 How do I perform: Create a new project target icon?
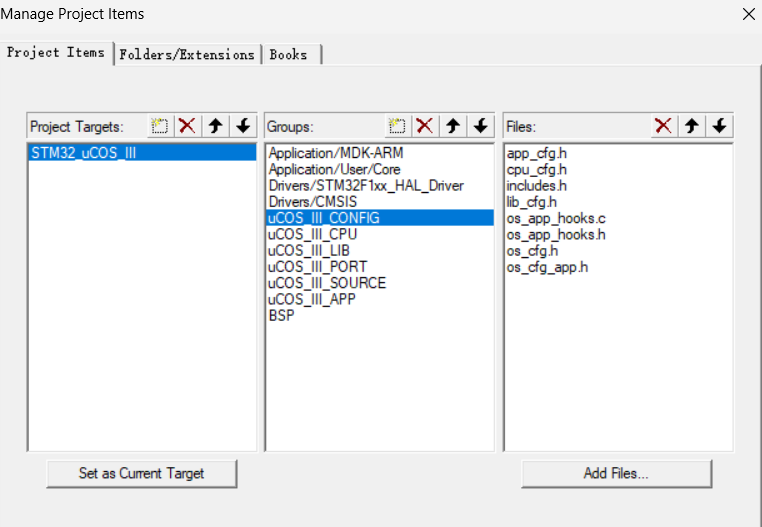(x=160, y=126)
